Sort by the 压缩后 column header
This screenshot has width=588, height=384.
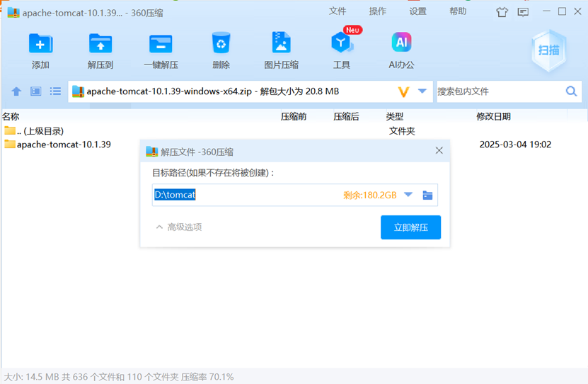[x=346, y=116]
